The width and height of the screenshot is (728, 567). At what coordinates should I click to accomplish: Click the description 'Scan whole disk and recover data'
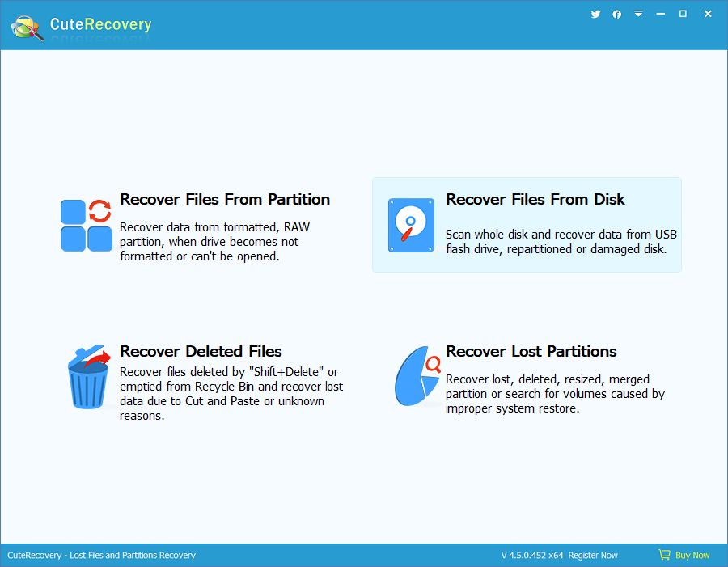pos(561,242)
